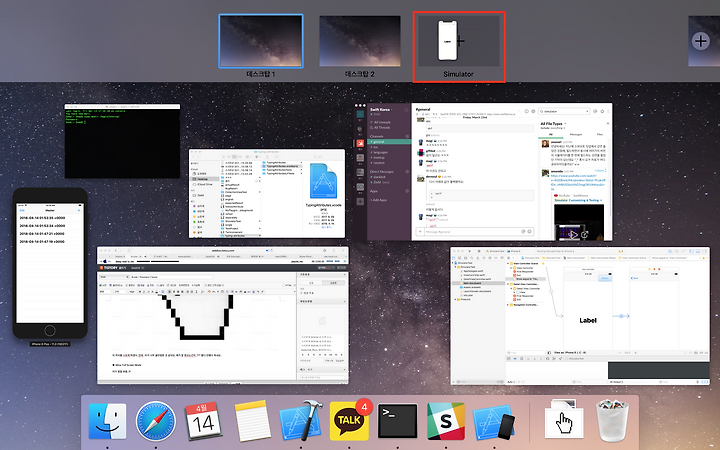The height and width of the screenshot is (450, 720).
Task: Click the Simulator iPhone home button
Action: coord(50,330)
